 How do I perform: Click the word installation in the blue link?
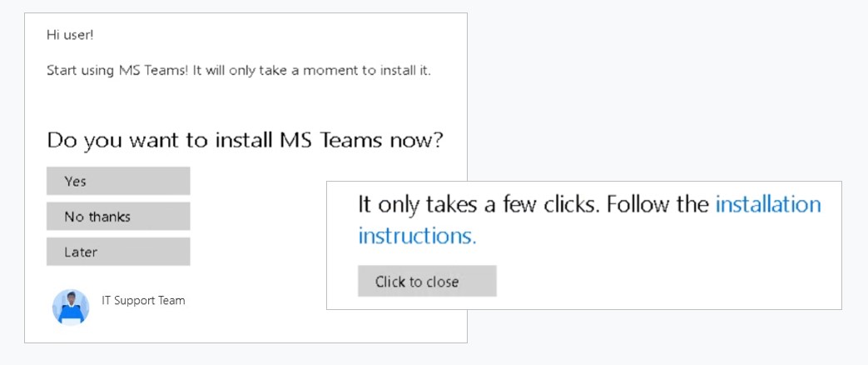[767, 204]
